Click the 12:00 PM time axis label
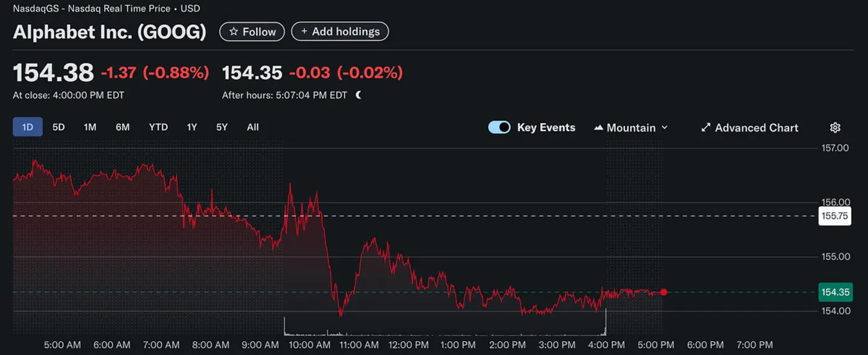 point(409,344)
